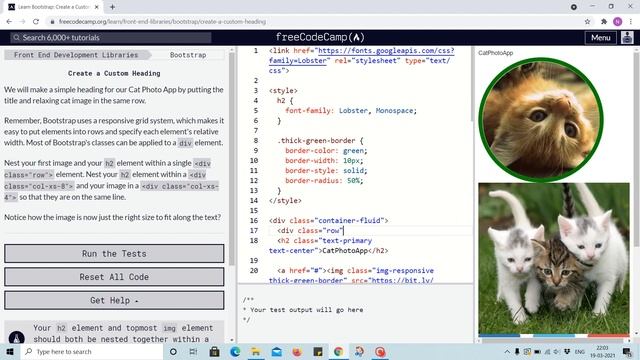
Task: Open the Chrome profile avatar
Action: (x=618, y=22)
